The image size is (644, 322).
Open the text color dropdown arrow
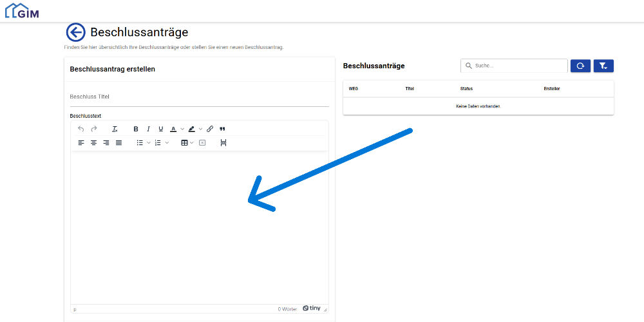pyautogui.click(x=182, y=129)
